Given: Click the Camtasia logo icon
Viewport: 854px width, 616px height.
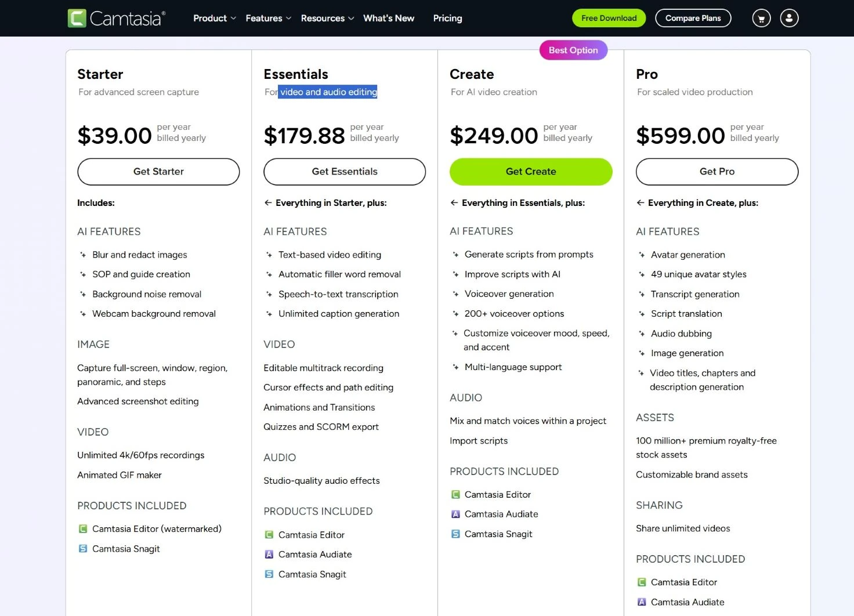Looking at the screenshot, I should (78, 17).
